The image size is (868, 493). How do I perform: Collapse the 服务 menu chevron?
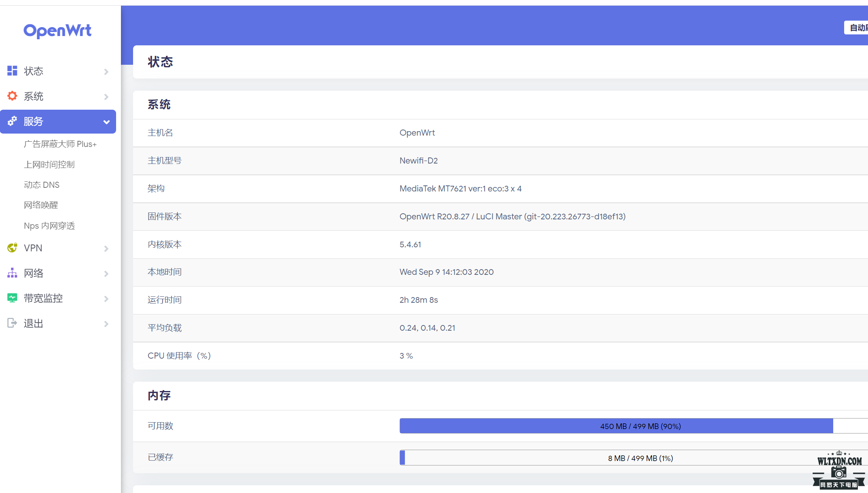(106, 122)
